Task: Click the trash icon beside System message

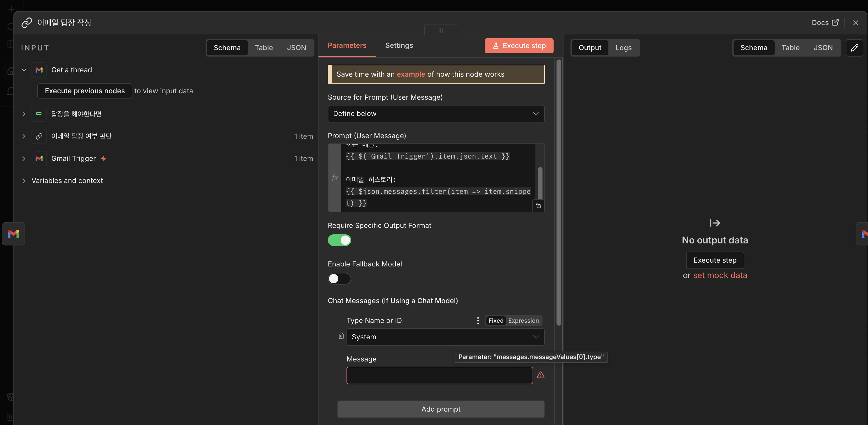Action: tap(341, 336)
